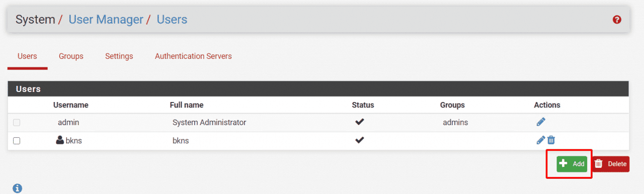Click the status checkmark for admin
644x194 pixels.
pyautogui.click(x=359, y=122)
